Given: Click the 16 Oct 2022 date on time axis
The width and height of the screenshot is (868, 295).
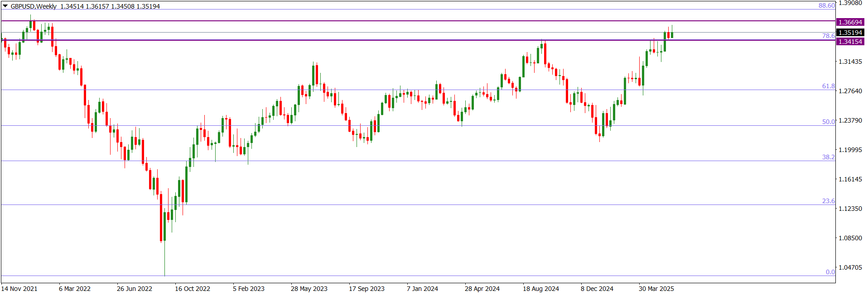Looking at the screenshot, I should (193, 289).
